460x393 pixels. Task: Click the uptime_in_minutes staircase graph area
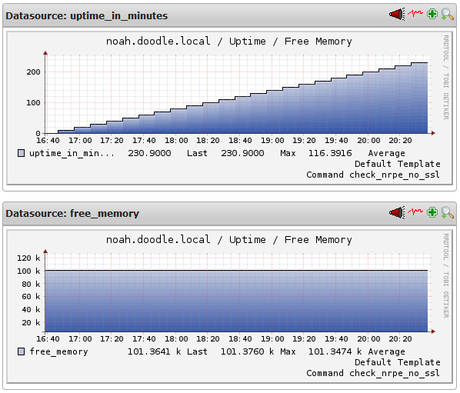[236, 95]
